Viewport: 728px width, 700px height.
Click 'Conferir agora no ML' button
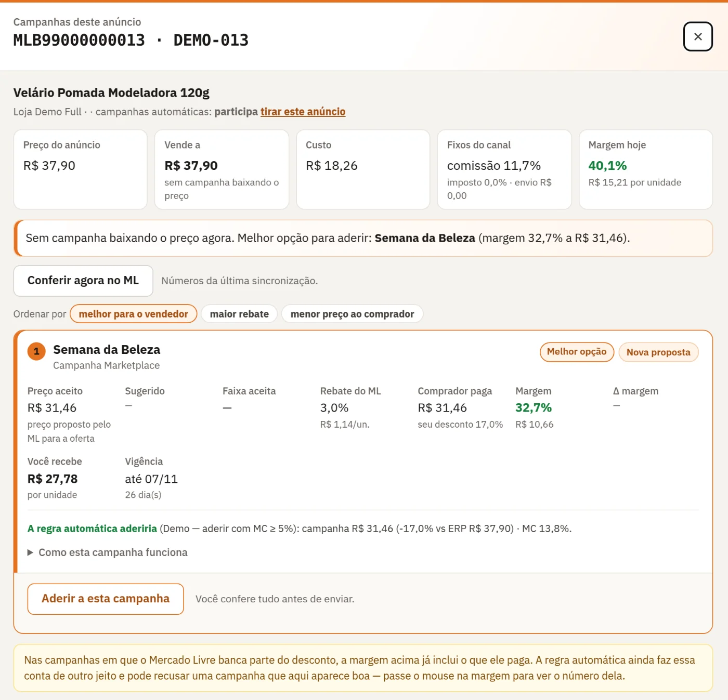[83, 281]
